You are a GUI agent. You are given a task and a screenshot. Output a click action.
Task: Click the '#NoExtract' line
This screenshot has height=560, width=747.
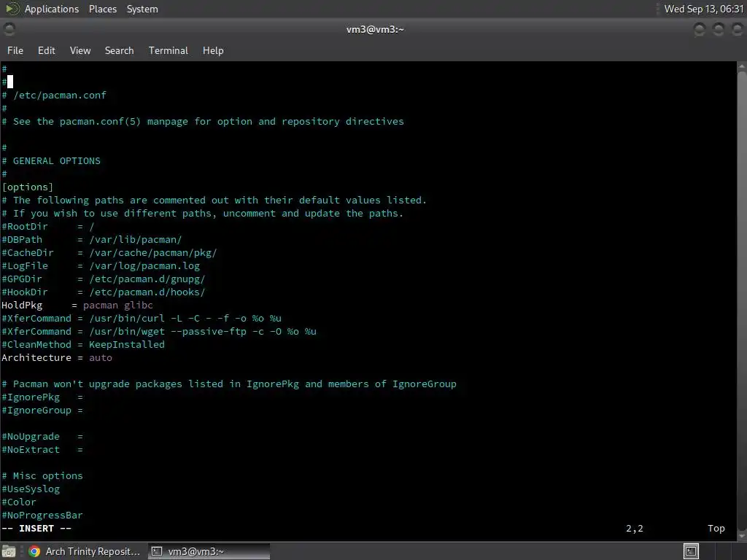42,449
